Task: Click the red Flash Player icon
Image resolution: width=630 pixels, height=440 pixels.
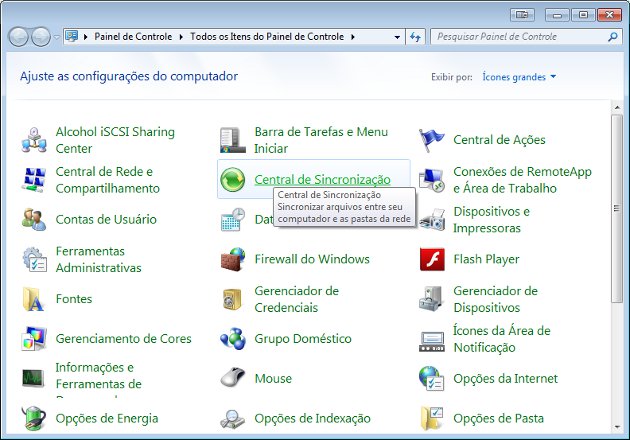Action: pyautogui.click(x=432, y=259)
